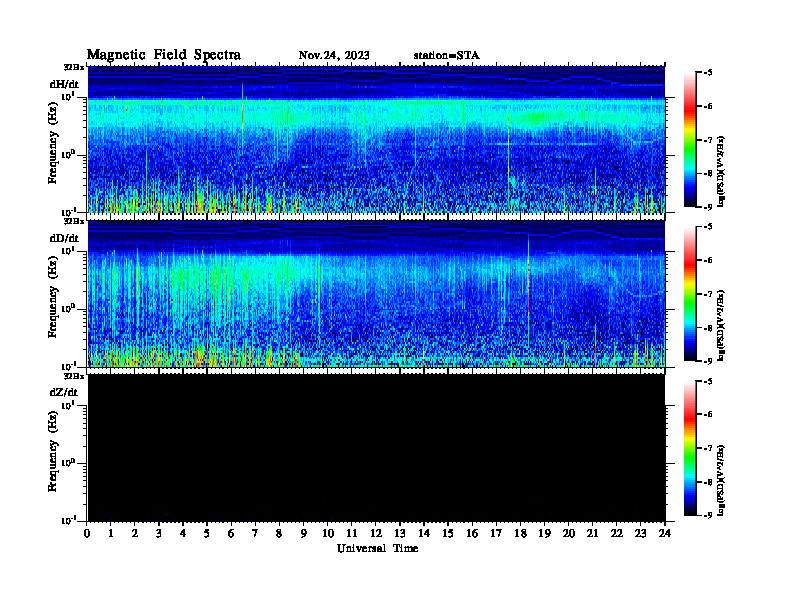Click hour 0 on the Universal Time axis
The width and height of the screenshot is (792, 612).
pyautogui.click(x=87, y=534)
